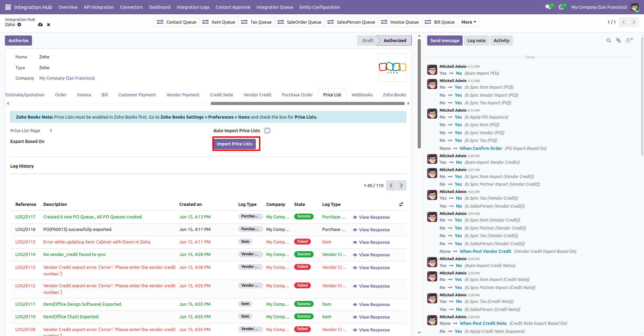
Task: View Response for LOG/0117
Action: (371, 217)
